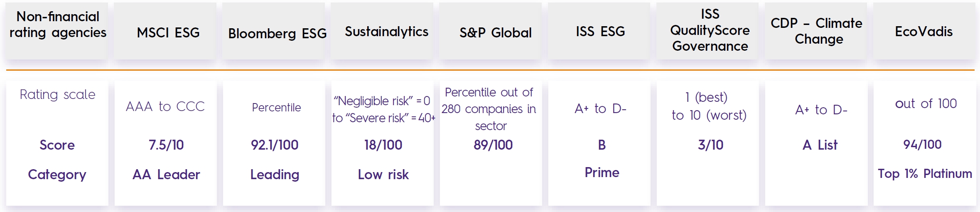Click the CDP – Climate Change header

pyautogui.click(x=816, y=31)
